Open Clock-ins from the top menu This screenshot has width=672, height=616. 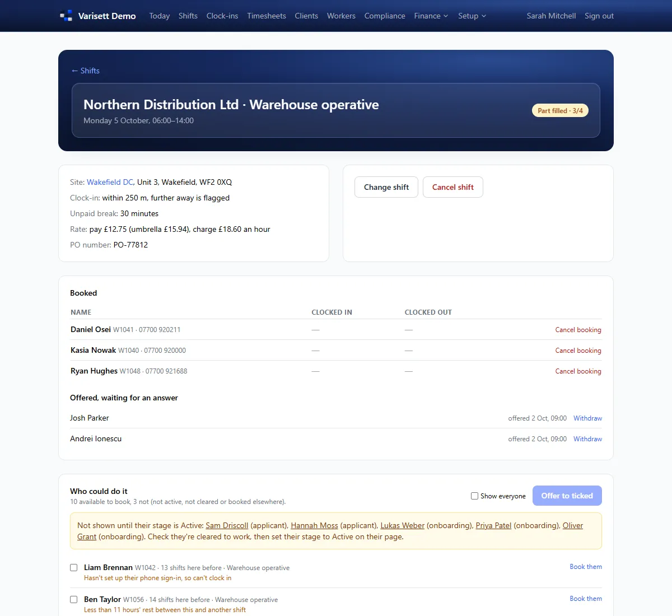tap(222, 16)
